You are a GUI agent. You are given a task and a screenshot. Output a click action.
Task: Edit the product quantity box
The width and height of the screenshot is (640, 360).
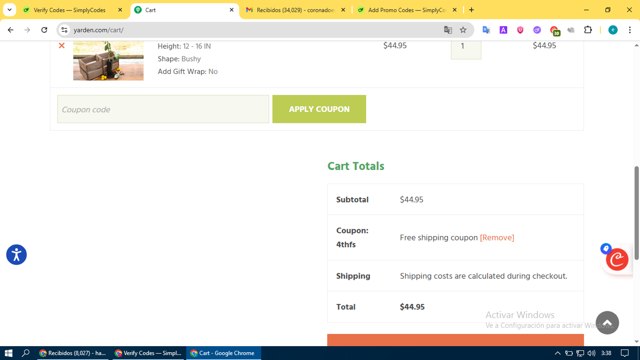pyautogui.click(x=466, y=49)
